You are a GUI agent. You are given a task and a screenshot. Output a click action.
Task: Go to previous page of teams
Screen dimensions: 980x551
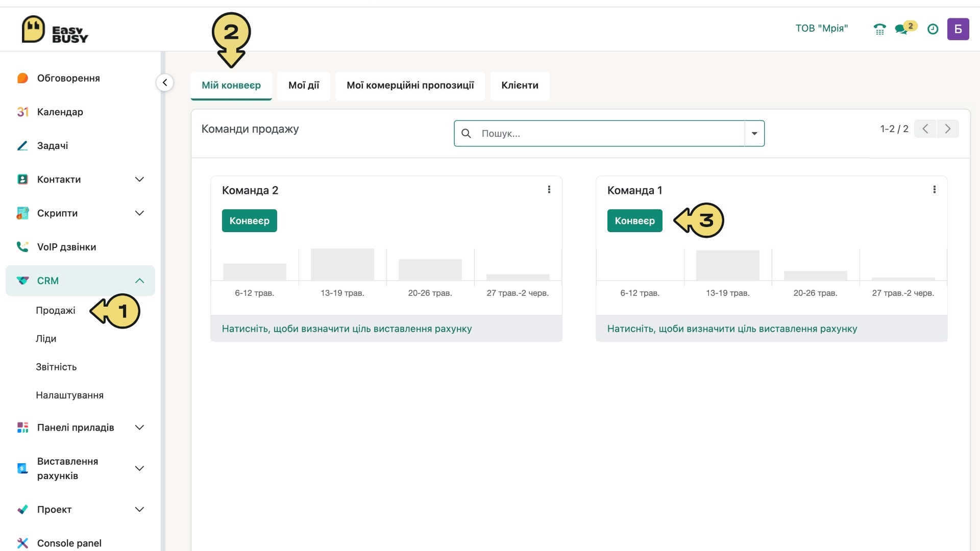tap(925, 129)
